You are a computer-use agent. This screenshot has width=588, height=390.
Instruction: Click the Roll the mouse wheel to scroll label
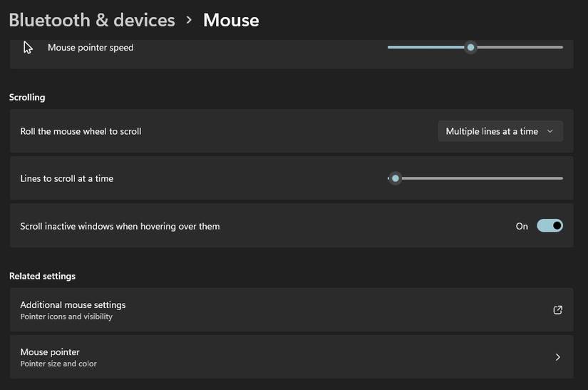tap(81, 131)
